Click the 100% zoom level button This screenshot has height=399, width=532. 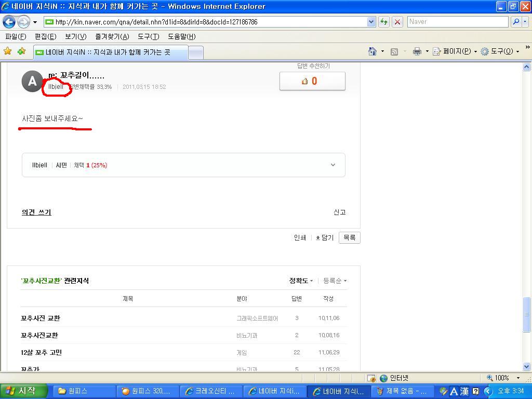pyautogui.click(x=498, y=378)
